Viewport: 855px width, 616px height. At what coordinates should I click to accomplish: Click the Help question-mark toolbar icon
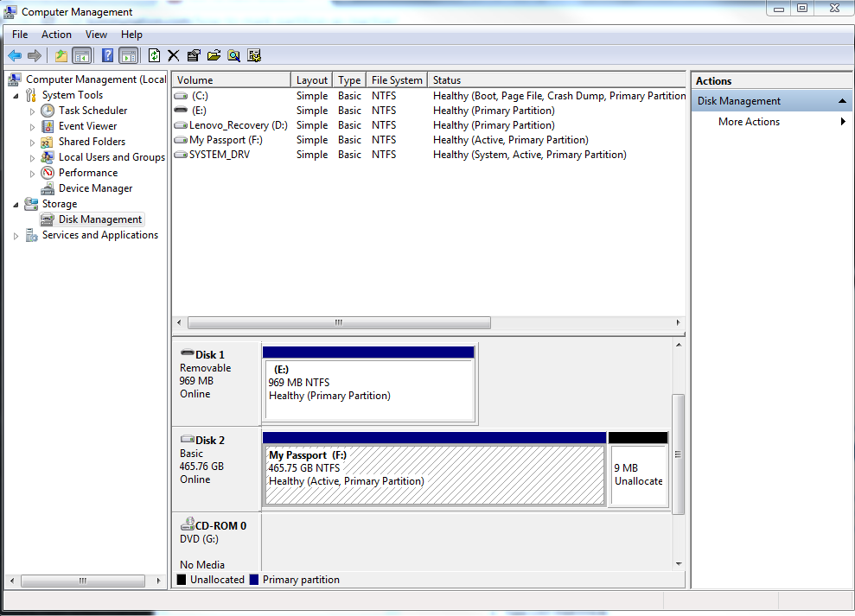point(107,54)
